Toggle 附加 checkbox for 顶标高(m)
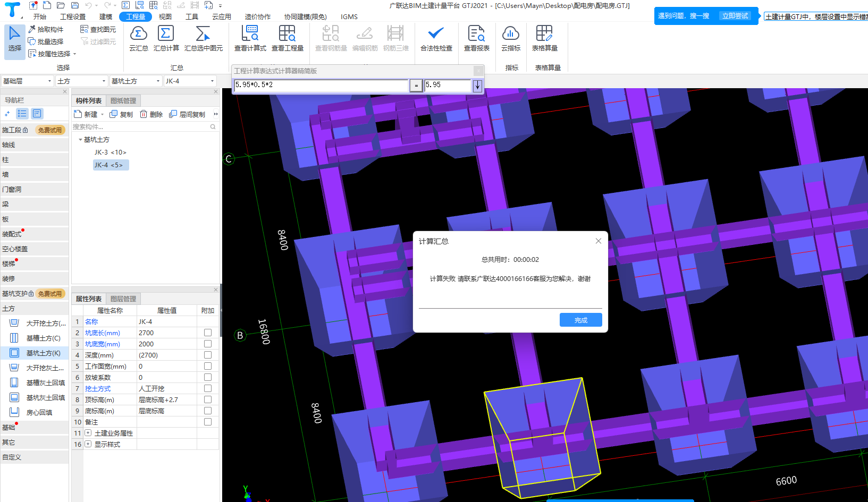Image resolution: width=868 pixels, height=502 pixels. tap(208, 399)
